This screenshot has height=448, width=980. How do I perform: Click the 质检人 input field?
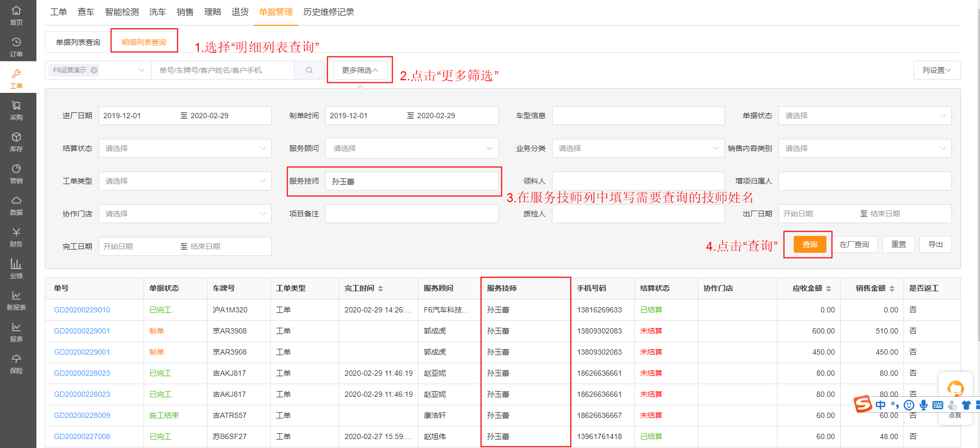[x=639, y=214]
